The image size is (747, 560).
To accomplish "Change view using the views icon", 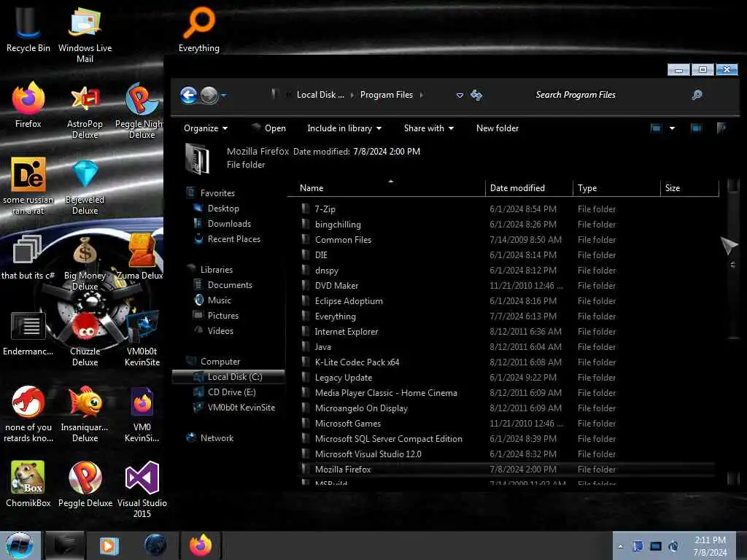I will (x=656, y=128).
